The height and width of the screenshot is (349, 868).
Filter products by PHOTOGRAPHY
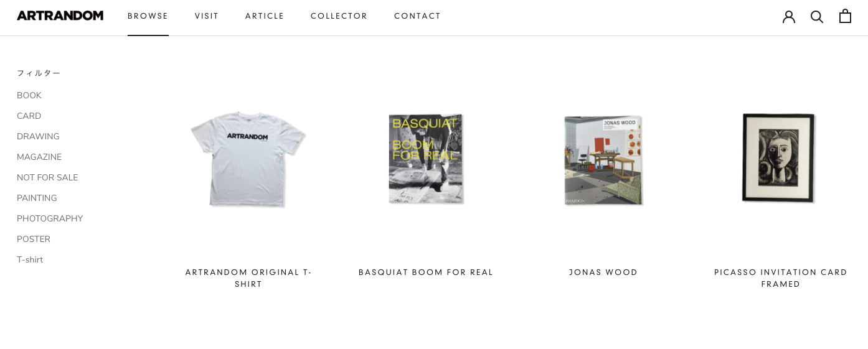(x=50, y=218)
